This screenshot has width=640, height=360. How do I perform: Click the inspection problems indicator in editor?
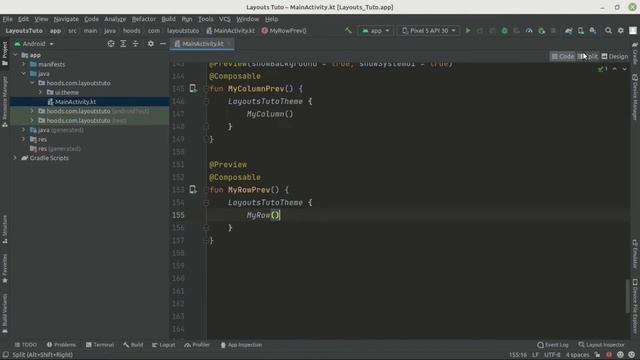(x=602, y=69)
